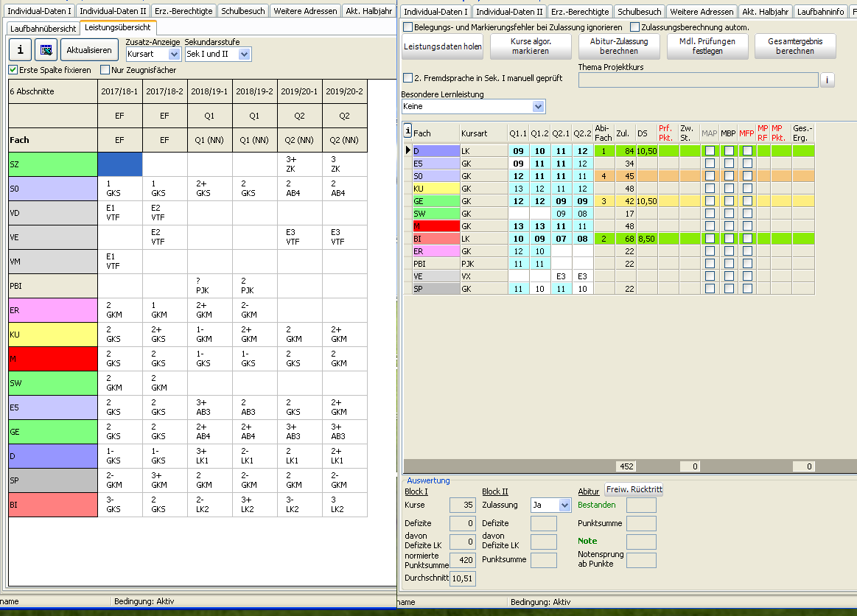Screen dimensions: 857x616
Task: Click the VE row E3 Q2.1 cell
Action: (561, 276)
